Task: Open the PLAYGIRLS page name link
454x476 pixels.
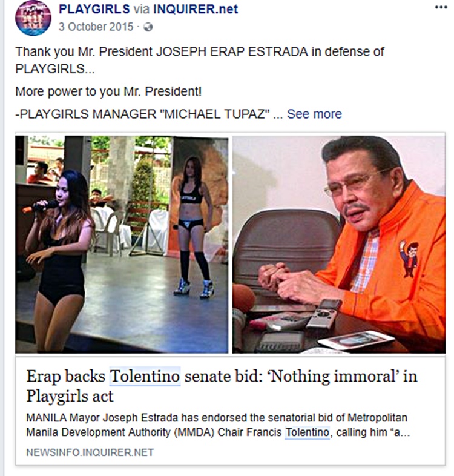Action: (x=94, y=9)
